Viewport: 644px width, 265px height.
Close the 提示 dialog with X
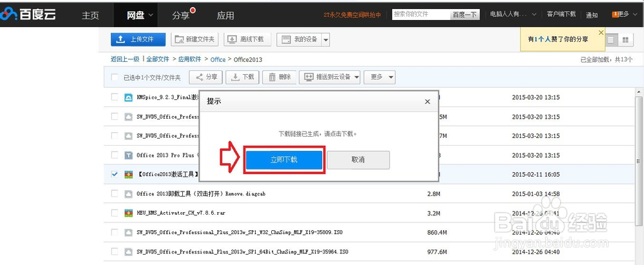point(427,102)
